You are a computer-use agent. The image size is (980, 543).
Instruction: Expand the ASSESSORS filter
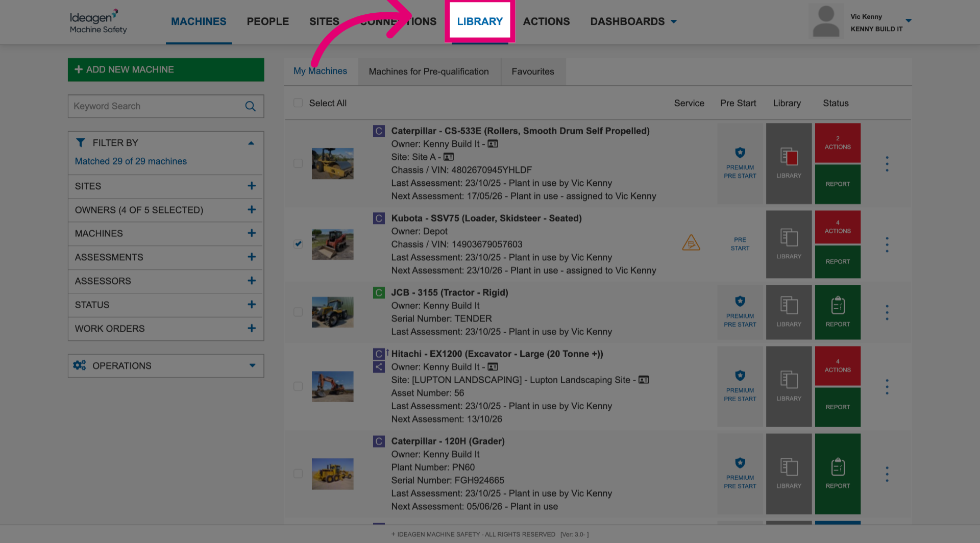[x=252, y=281]
